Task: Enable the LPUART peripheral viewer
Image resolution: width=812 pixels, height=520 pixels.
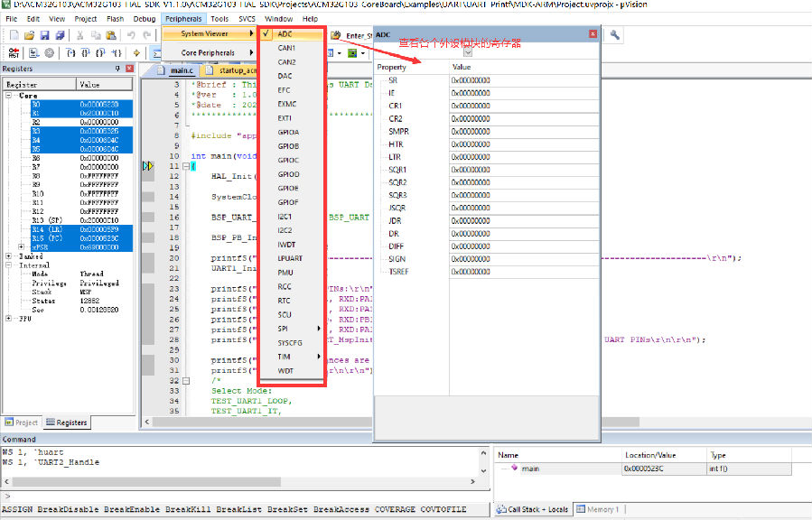Action: click(290, 258)
